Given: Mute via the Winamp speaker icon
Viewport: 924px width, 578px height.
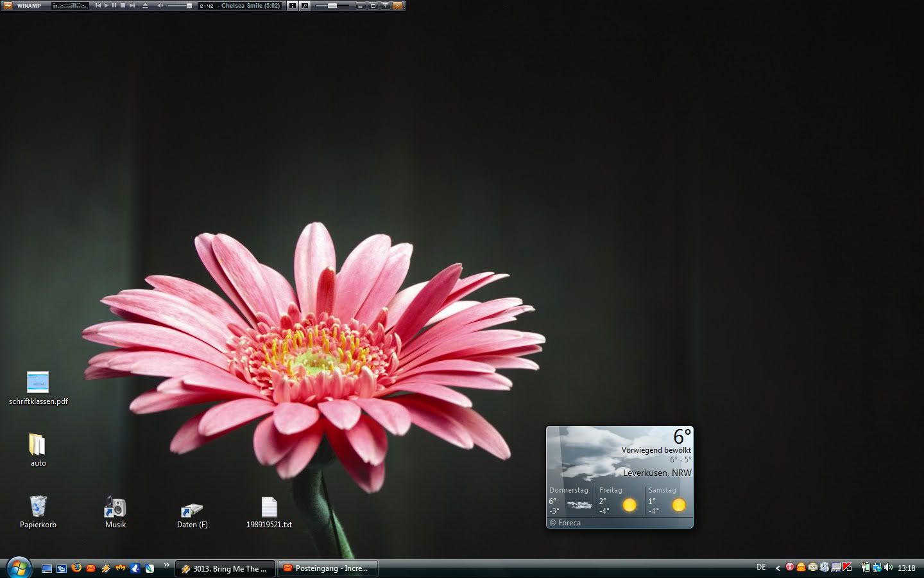Looking at the screenshot, I should pos(160,5).
